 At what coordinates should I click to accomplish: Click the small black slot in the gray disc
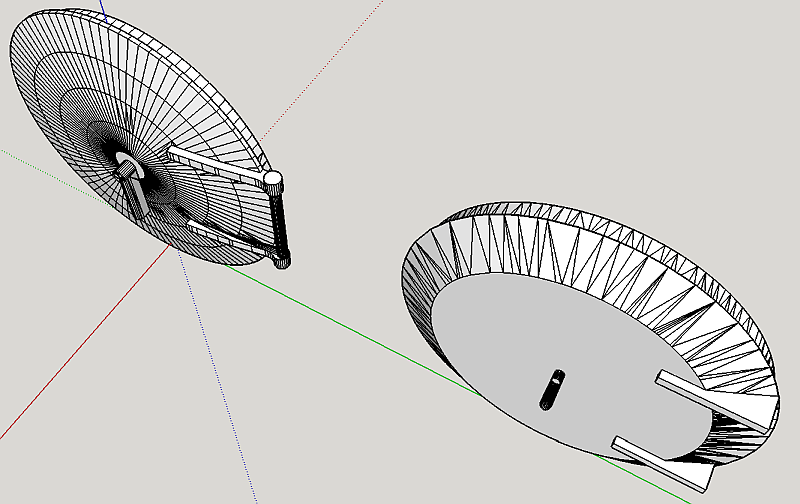(552, 390)
